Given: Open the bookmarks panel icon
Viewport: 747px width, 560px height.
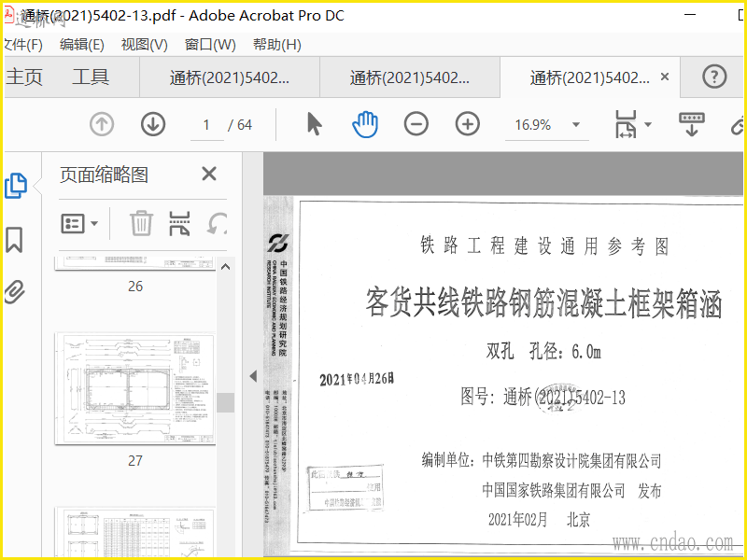Looking at the screenshot, I should [14, 240].
